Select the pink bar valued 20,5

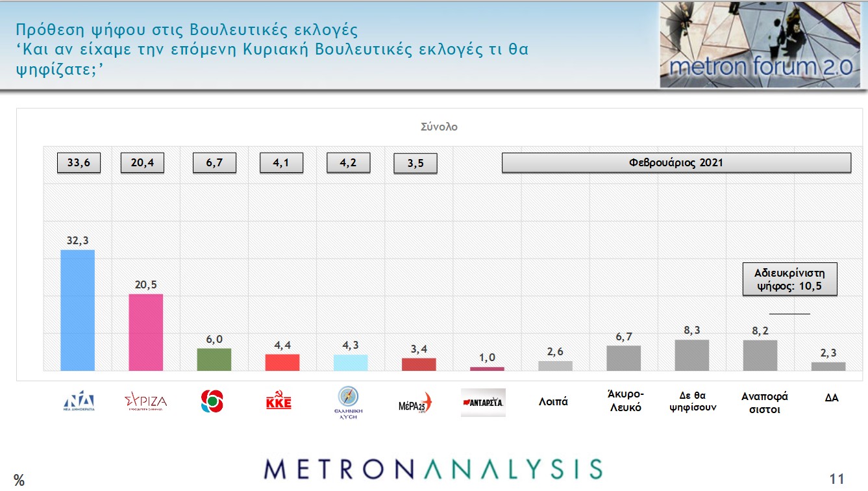[145, 333]
